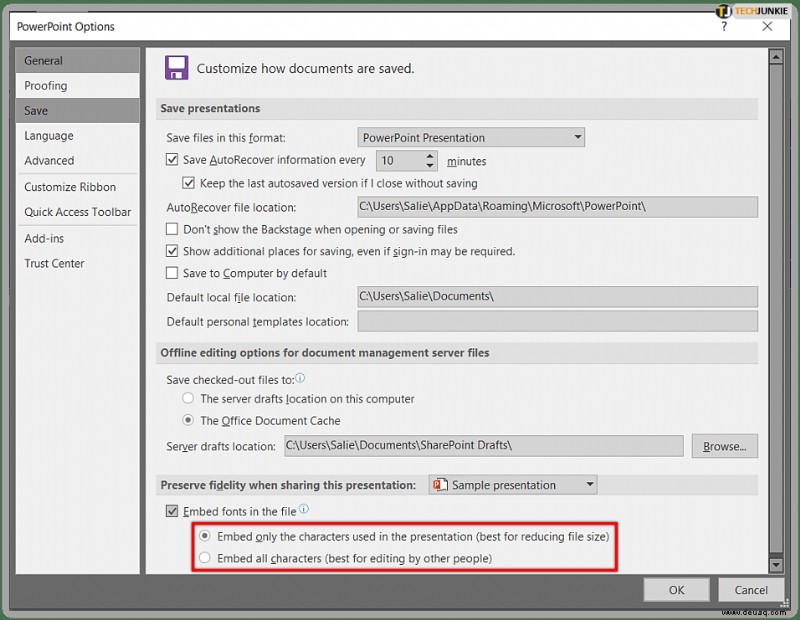Click the info icon next to Embed fonts
Image resolution: width=800 pixels, height=620 pixels.
304,509
